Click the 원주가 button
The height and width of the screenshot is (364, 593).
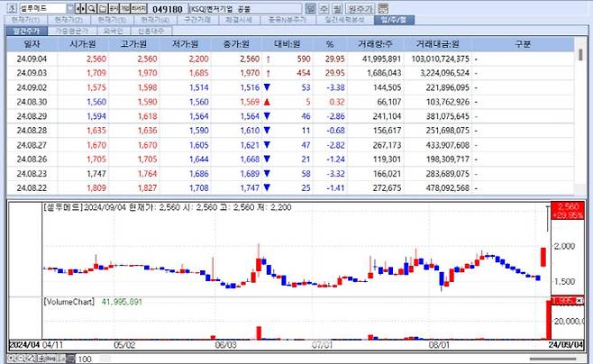point(360,9)
